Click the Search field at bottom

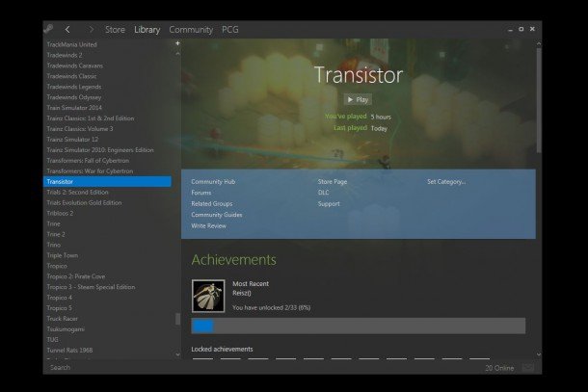60,368
